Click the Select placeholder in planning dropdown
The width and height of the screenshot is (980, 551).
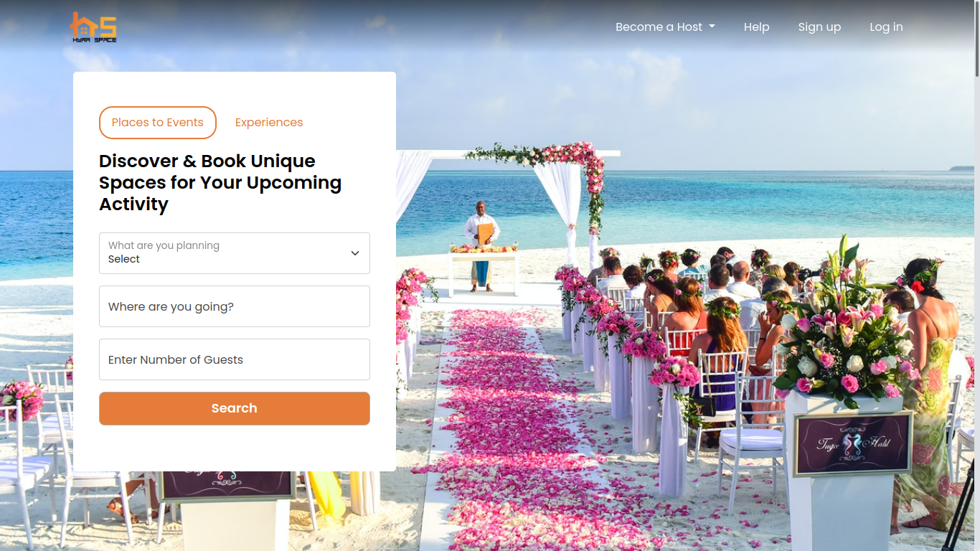(x=124, y=259)
